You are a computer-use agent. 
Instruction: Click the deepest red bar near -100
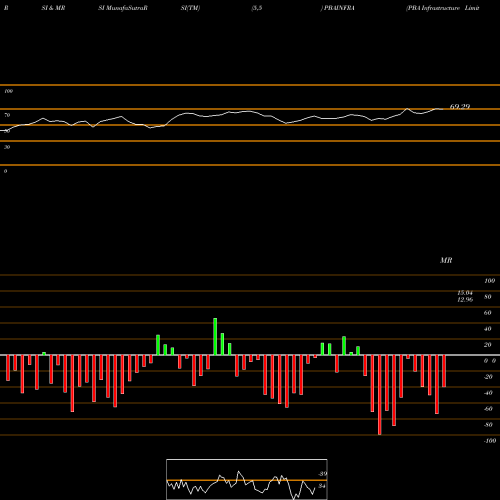click(x=380, y=395)
